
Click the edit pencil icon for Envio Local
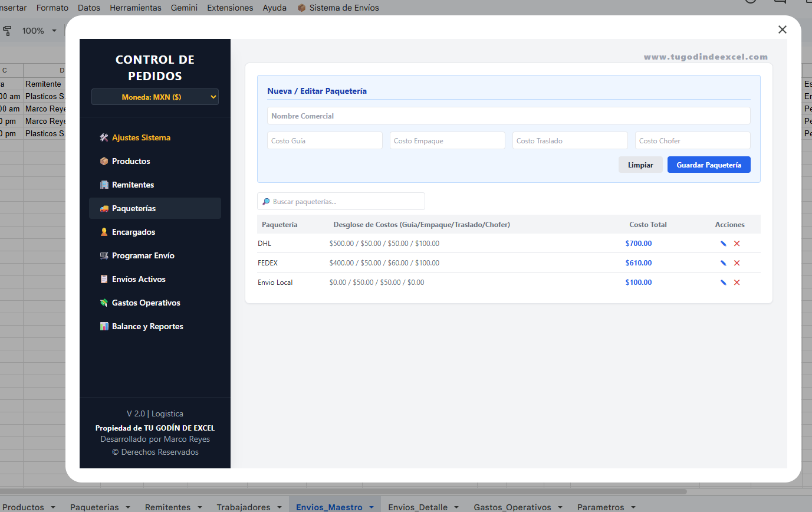click(723, 283)
